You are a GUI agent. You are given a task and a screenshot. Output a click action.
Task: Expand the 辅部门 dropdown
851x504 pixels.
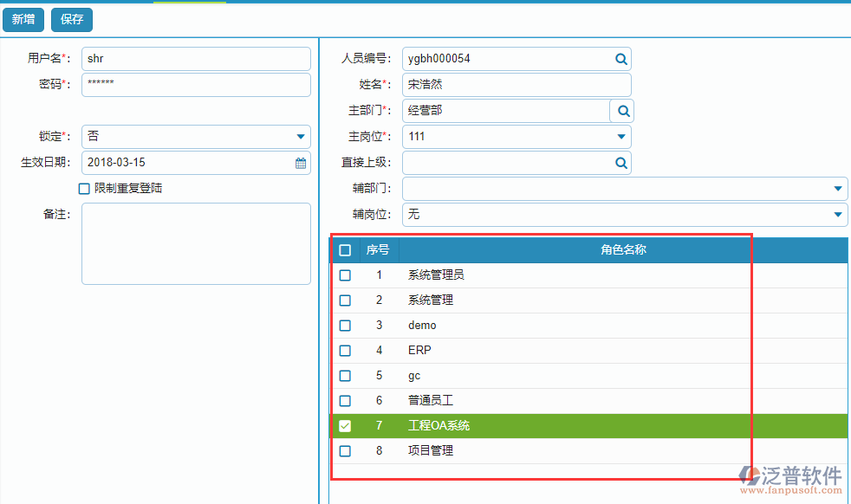click(837, 188)
